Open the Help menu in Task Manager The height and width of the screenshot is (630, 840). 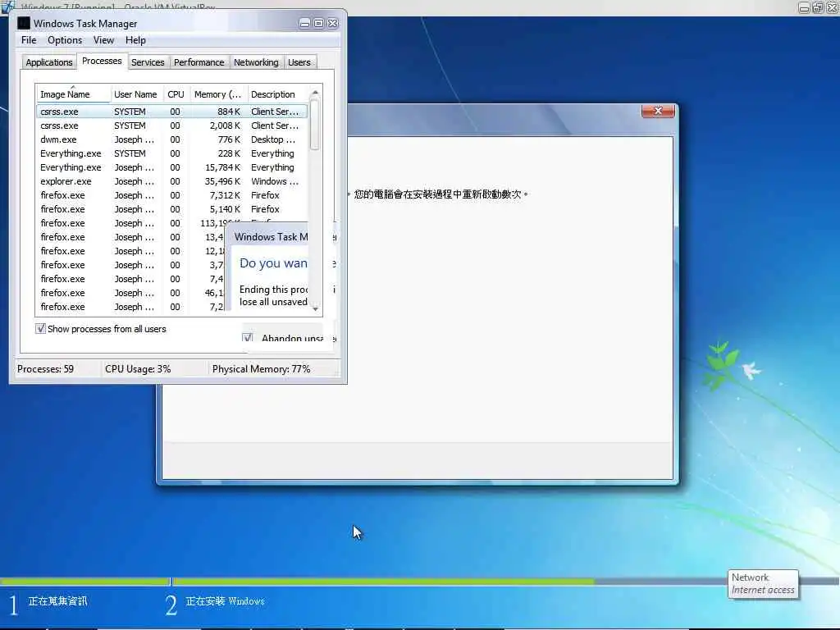[135, 40]
